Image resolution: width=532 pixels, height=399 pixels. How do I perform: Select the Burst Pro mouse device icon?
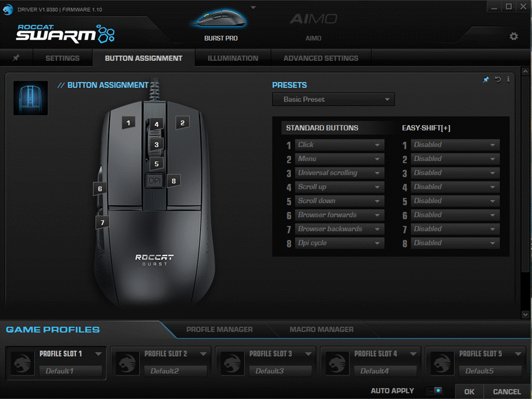click(221, 19)
